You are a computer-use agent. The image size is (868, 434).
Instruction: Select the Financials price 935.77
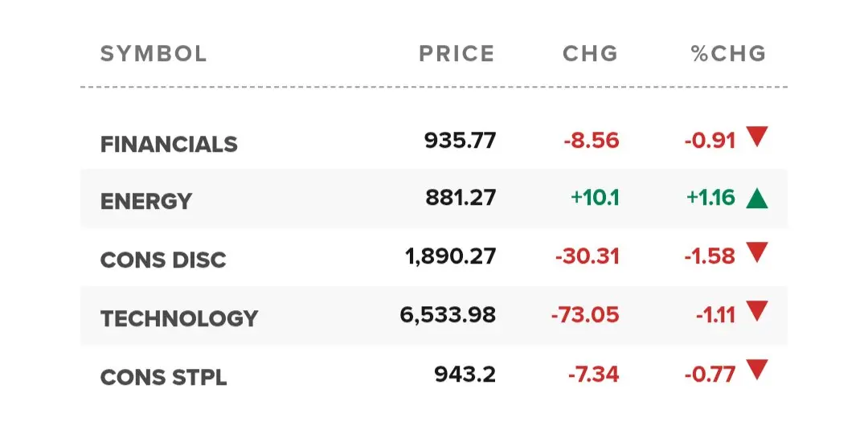(x=460, y=141)
